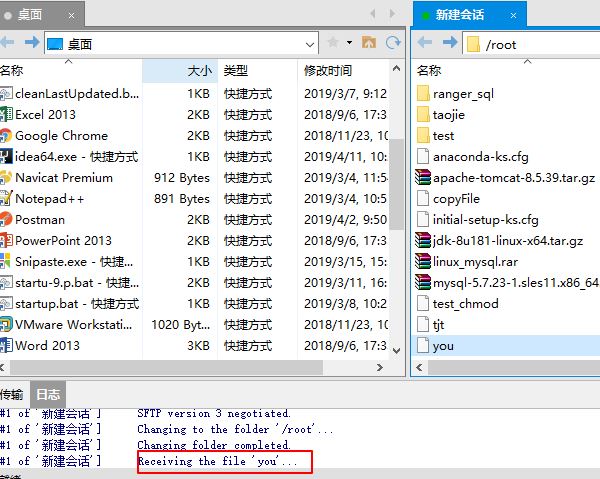Switch to the 传输 transfers tab

[12, 394]
